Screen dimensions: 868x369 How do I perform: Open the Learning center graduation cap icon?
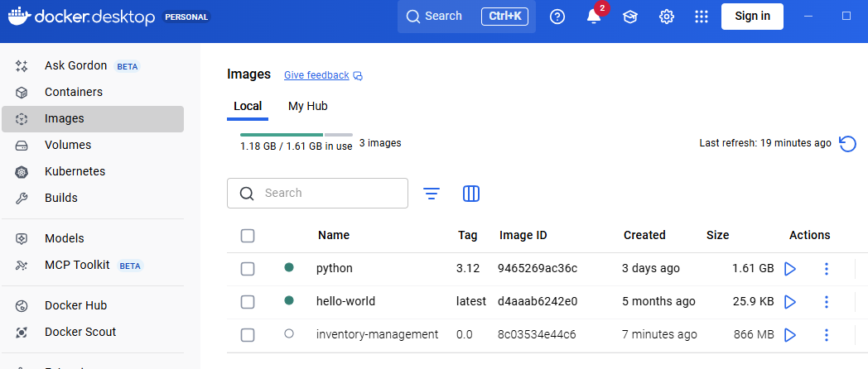[x=630, y=17]
